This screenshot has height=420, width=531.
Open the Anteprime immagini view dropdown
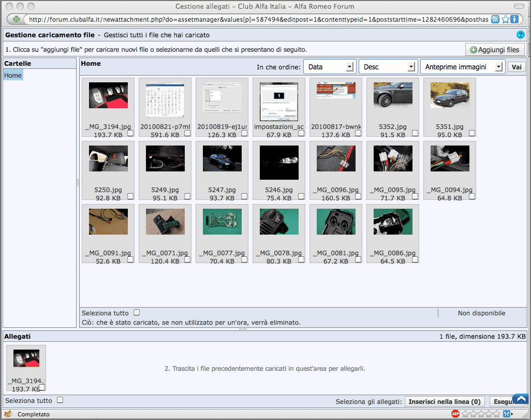(463, 67)
